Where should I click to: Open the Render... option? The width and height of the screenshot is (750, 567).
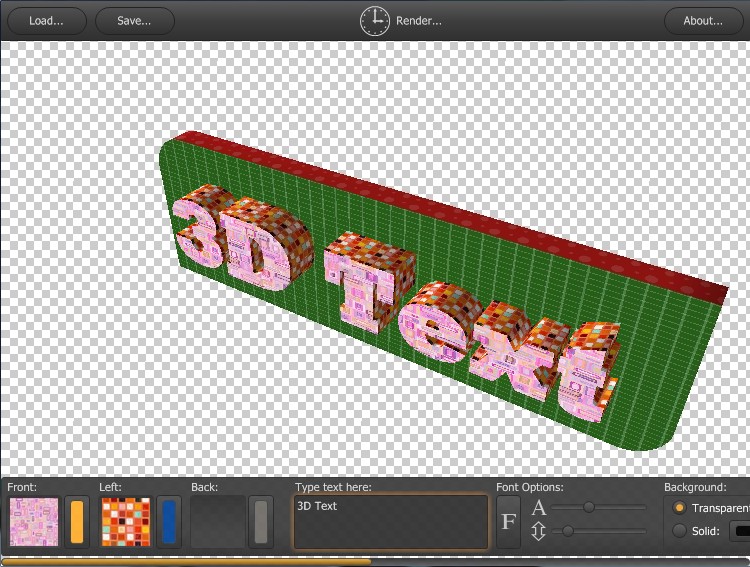(x=419, y=21)
